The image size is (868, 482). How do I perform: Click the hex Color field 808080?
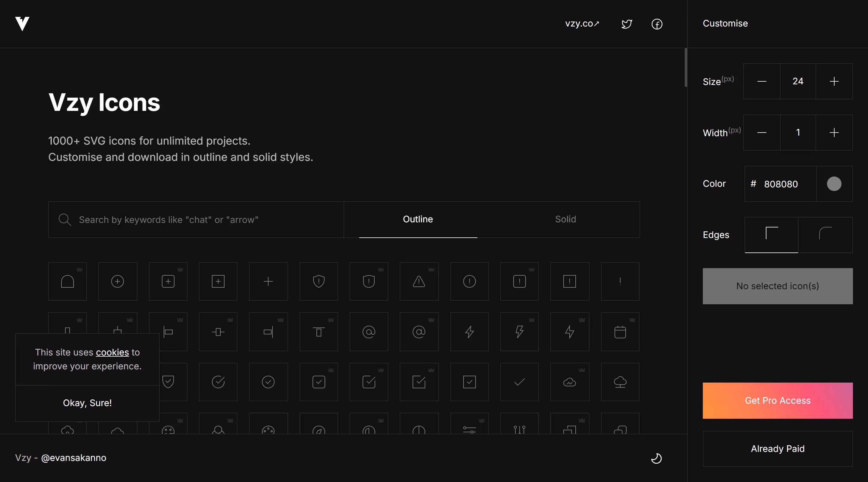[x=781, y=184]
